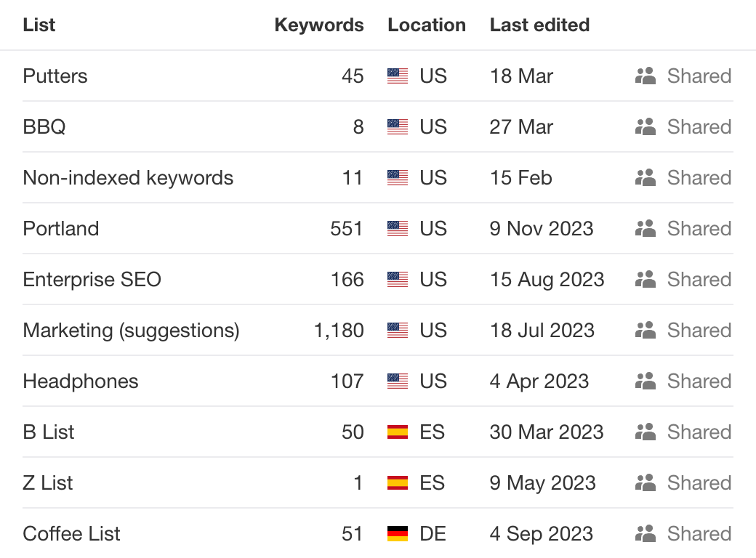
Task: Open the Headphones list
Action: pyautogui.click(x=81, y=381)
